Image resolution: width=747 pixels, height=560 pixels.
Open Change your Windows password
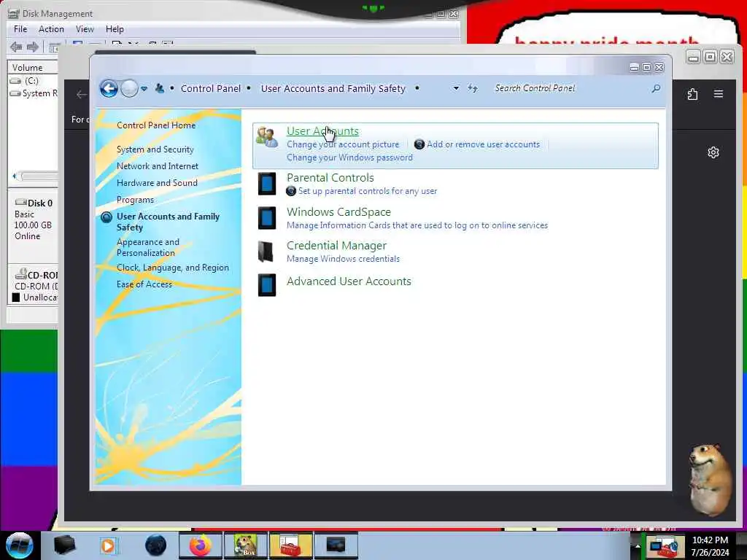(x=349, y=157)
